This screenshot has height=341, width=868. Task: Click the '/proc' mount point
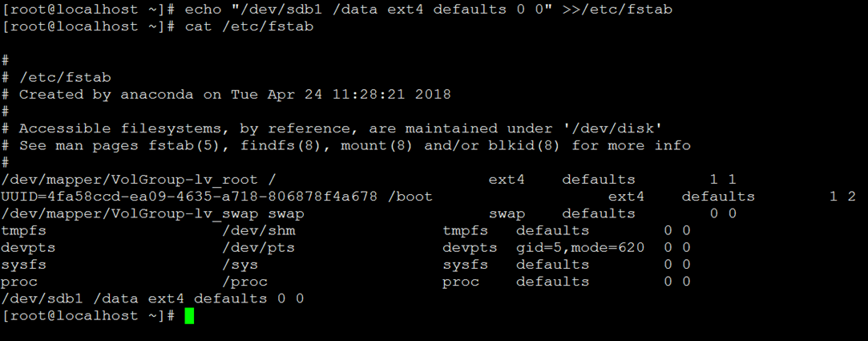[244, 282]
